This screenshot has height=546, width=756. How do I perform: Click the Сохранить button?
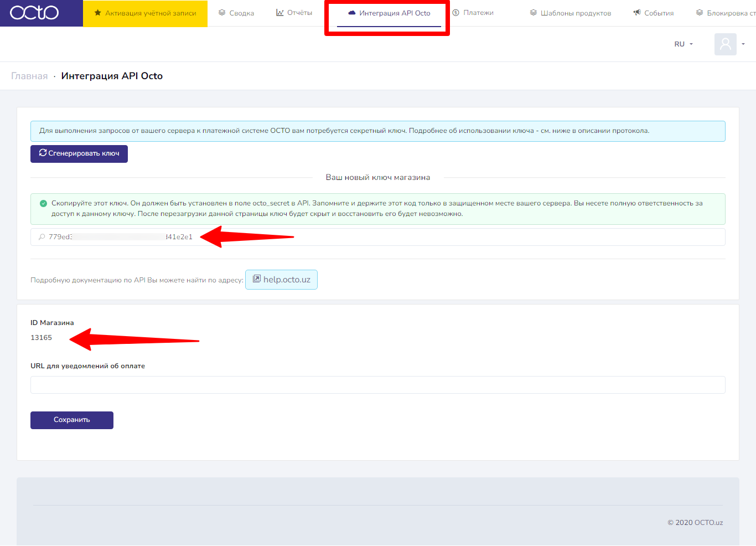click(72, 420)
